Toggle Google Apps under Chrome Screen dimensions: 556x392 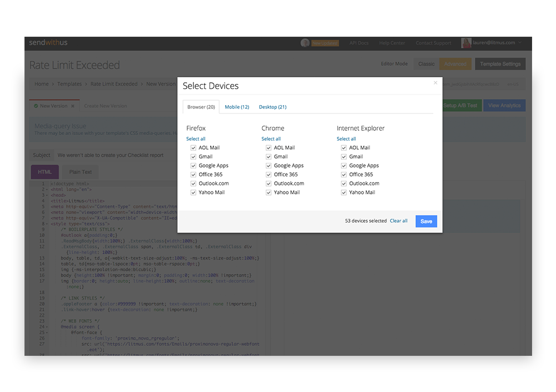[x=269, y=166]
